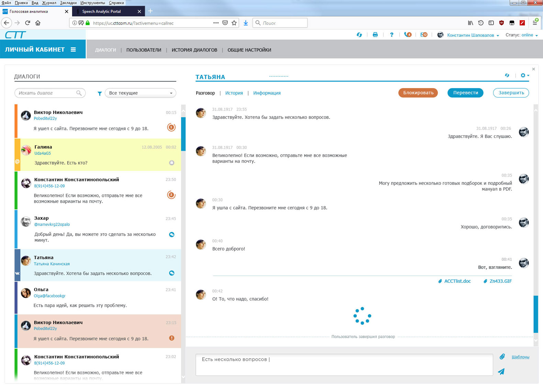This screenshot has width=543, height=392.
Task: Open Шаблоны templates link
Action: pos(520,357)
